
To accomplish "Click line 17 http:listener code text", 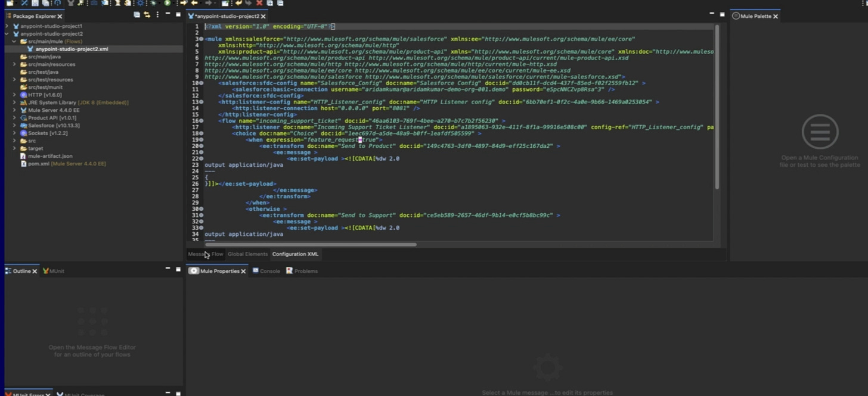I will pos(473,127).
